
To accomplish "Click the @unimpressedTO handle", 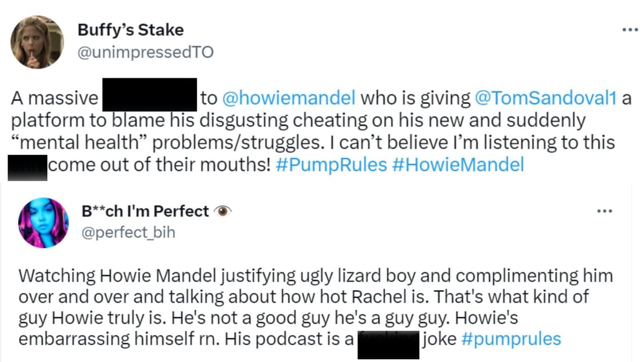I will tap(146, 52).
